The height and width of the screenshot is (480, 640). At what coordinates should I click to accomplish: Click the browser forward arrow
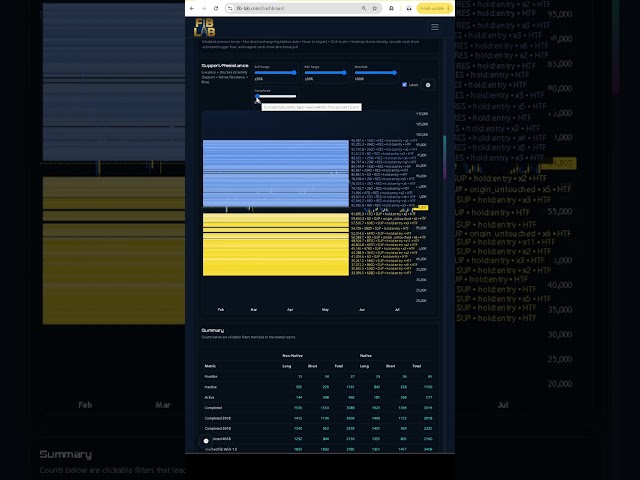coord(204,8)
